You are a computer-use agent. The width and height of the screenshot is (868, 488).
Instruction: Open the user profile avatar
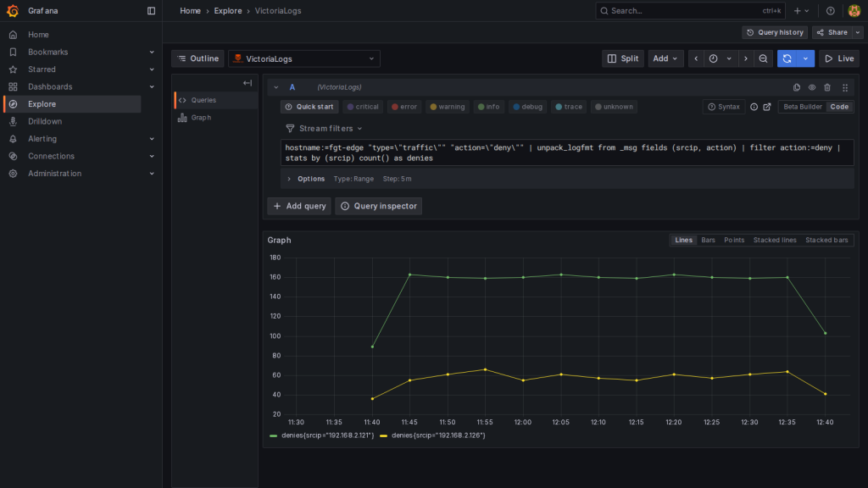click(854, 10)
